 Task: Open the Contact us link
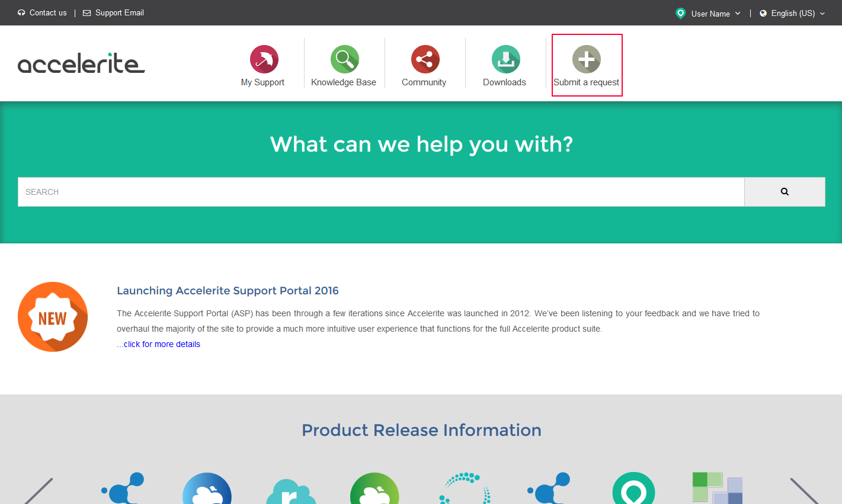pyautogui.click(x=42, y=12)
